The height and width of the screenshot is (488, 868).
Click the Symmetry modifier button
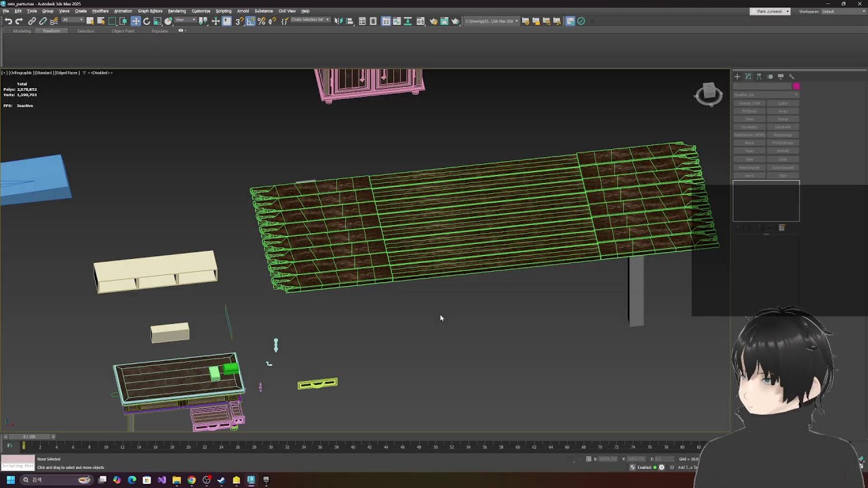click(749, 127)
